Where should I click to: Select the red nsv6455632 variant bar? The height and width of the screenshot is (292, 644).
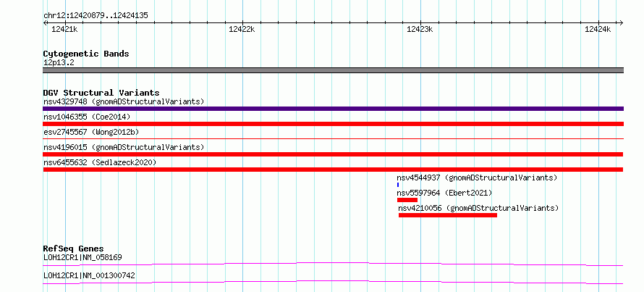pos(333,170)
